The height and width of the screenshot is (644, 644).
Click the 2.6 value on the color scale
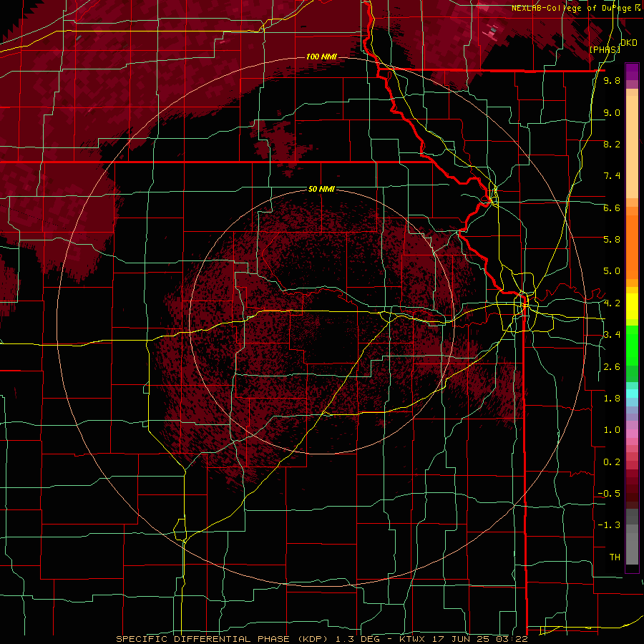[612, 367]
